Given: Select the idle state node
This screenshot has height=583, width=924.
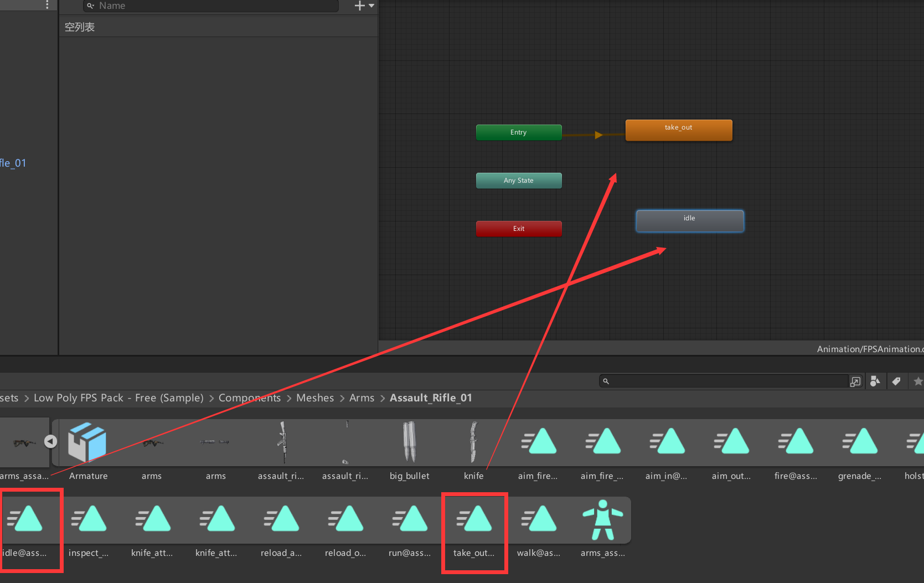Looking at the screenshot, I should coord(690,221).
